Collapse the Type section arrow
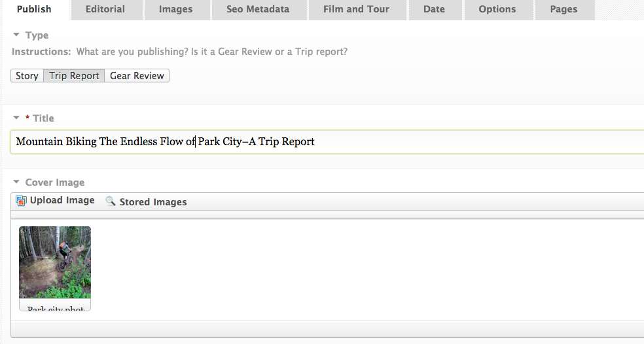Screen dimensions: 644x344 pyautogui.click(x=16, y=35)
